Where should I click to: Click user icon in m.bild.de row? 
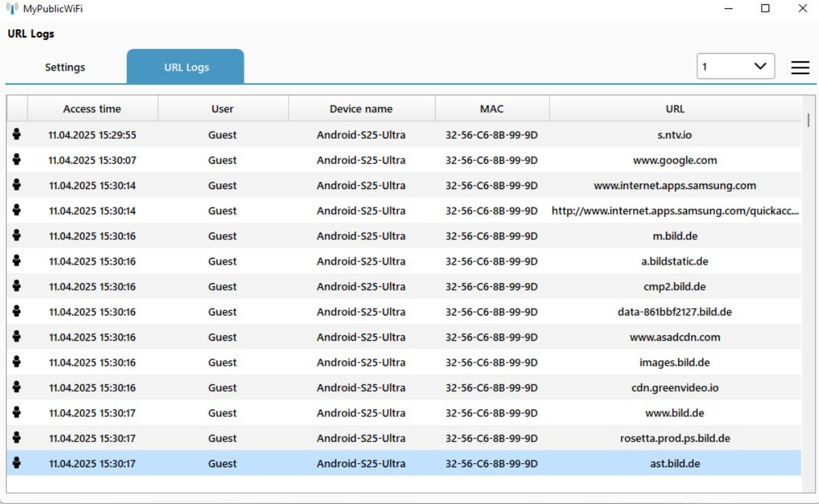tap(16, 235)
